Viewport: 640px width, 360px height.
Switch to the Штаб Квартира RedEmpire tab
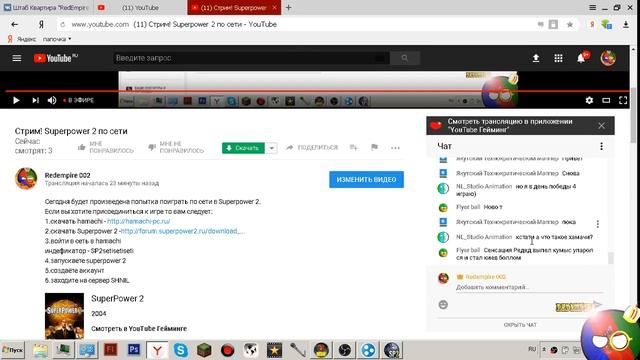click(x=46, y=7)
